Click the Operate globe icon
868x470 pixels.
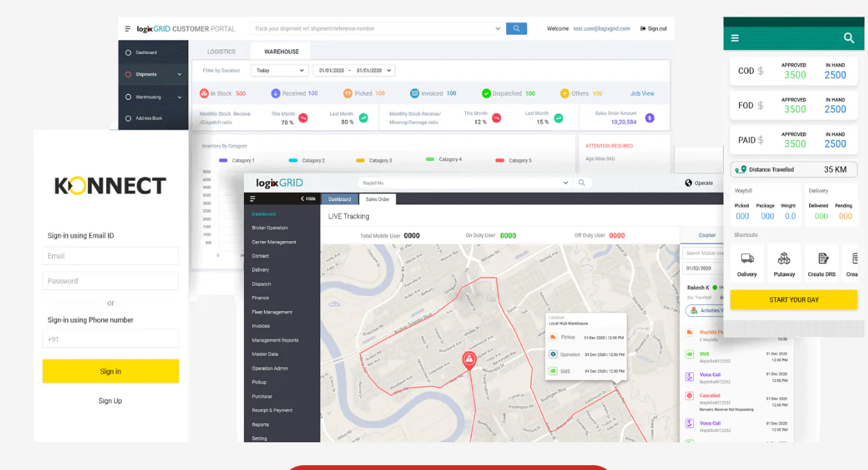point(688,183)
